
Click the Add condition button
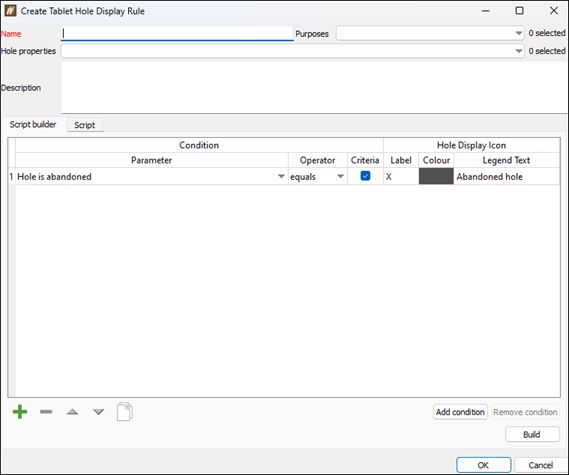click(x=460, y=412)
